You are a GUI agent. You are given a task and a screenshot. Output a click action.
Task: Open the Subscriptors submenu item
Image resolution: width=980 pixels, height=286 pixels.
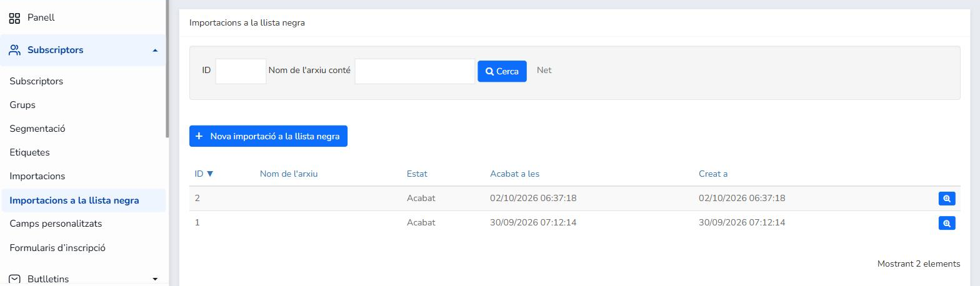tap(36, 81)
